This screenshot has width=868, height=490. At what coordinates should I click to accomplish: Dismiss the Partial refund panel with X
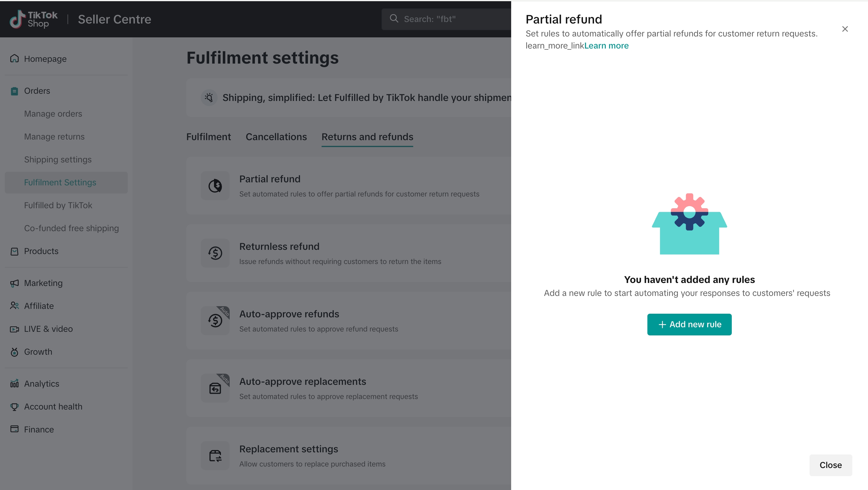pyautogui.click(x=845, y=29)
